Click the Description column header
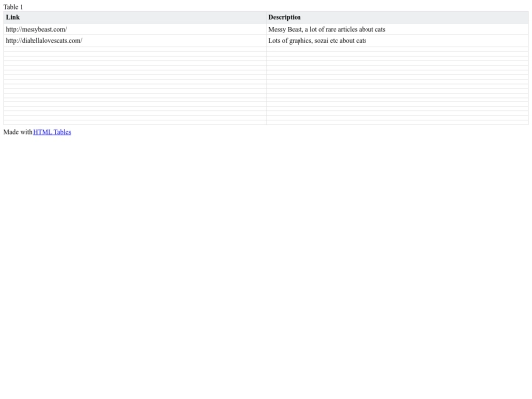This screenshot has height=399, width=532. pos(397,18)
